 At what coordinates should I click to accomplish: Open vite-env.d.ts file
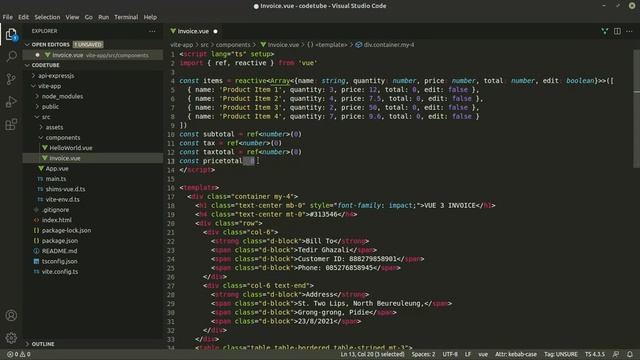(62, 200)
